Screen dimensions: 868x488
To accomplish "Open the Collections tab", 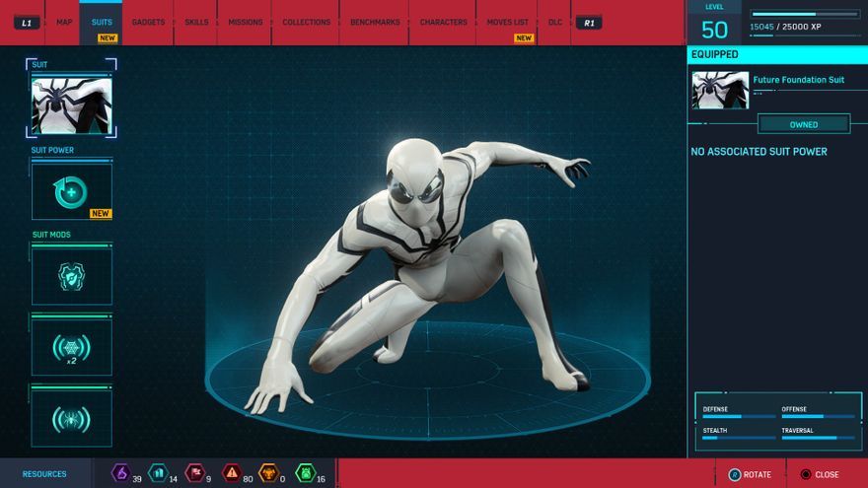I will [306, 22].
